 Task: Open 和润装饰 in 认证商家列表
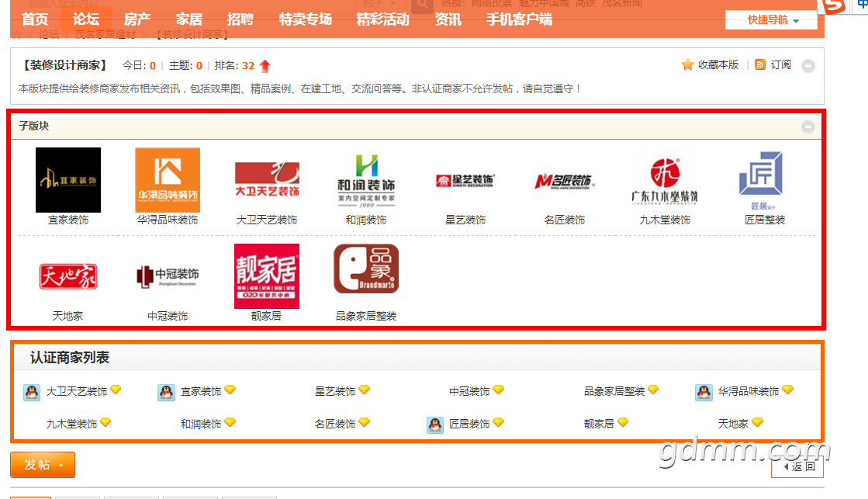pos(200,424)
